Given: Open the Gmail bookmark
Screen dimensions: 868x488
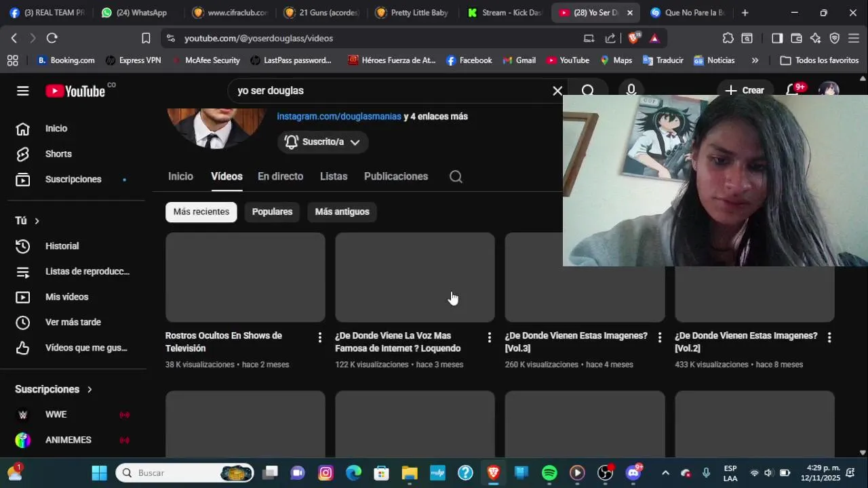Looking at the screenshot, I should 519,60.
